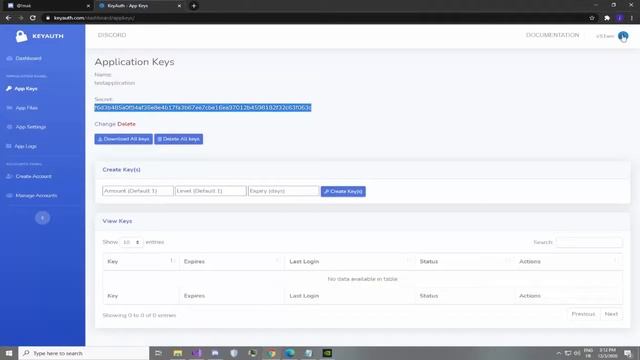Open Visual Studio from the taskbar
Image resolution: width=640 pixels, height=360 pixels.
coord(196,353)
